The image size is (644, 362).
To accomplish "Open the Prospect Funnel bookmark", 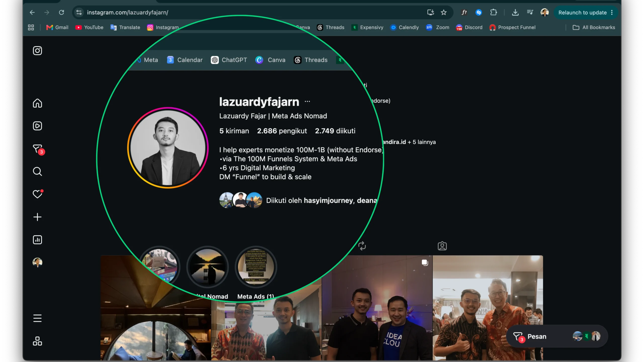I will (x=512, y=27).
